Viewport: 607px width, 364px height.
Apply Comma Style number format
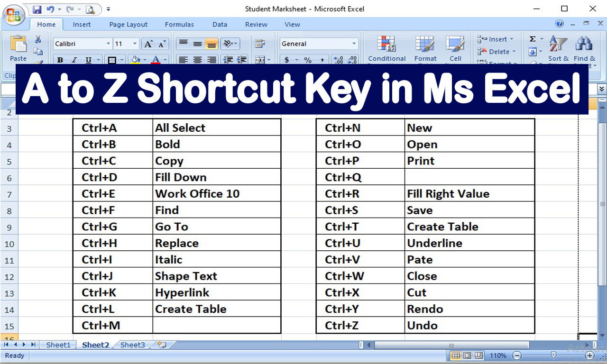(322, 60)
